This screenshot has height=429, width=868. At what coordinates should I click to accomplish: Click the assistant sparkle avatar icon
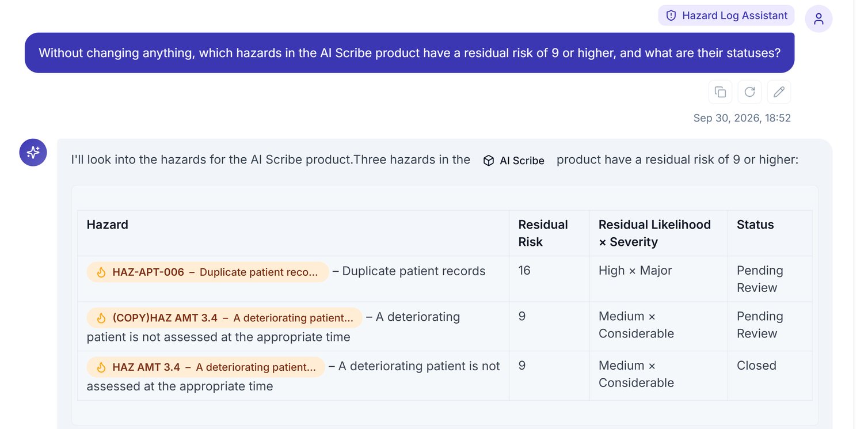click(33, 153)
